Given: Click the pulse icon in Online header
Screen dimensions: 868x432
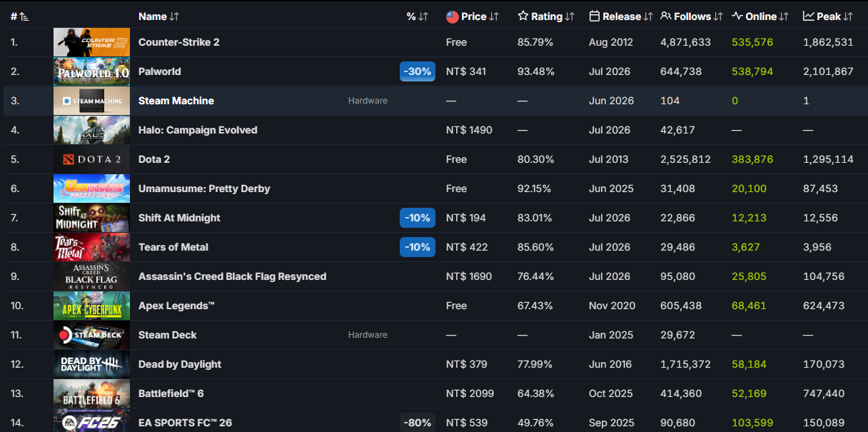Looking at the screenshot, I should click(737, 16).
